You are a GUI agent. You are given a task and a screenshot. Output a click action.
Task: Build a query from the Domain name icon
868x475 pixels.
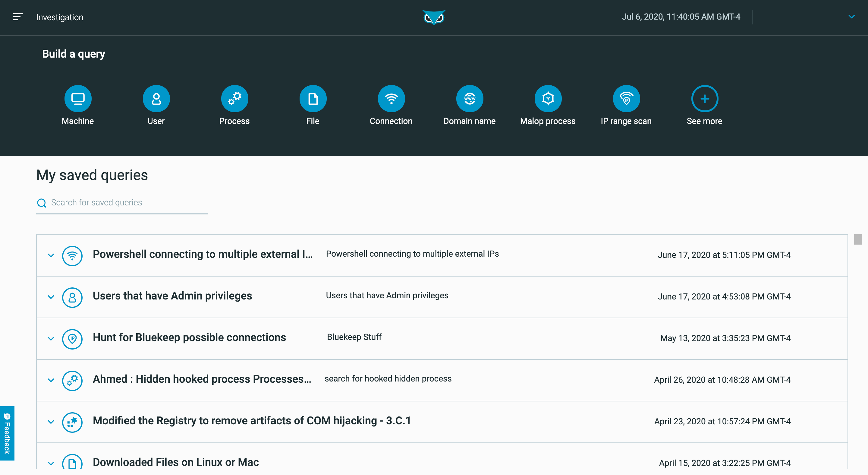click(469, 98)
